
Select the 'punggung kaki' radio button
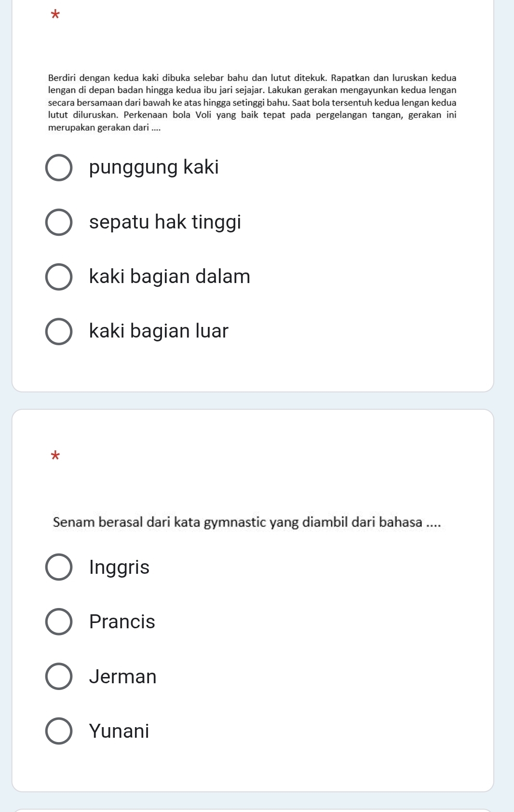point(59,168)
